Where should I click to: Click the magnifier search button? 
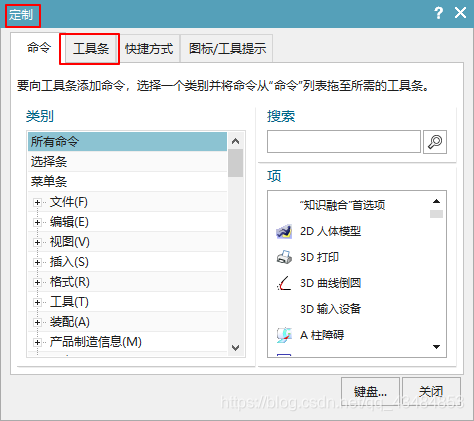pos(435,142)
